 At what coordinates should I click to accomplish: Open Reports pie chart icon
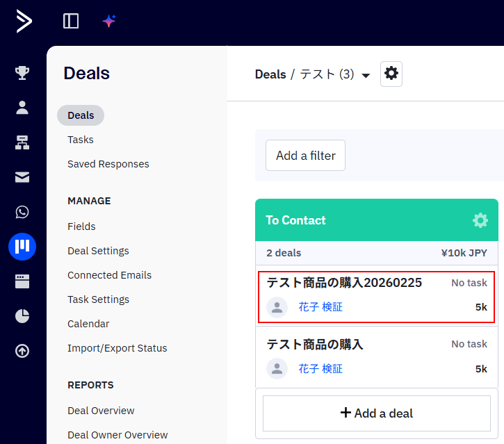point(22,316)
